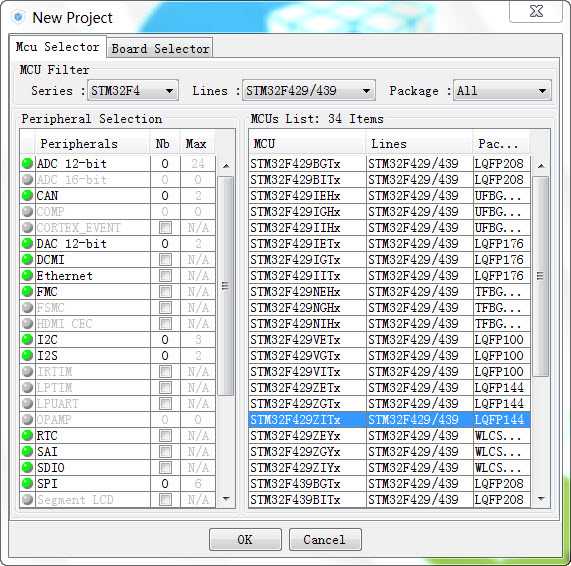
Task: Sort by the MCU column header
Action: pos(307,144)
